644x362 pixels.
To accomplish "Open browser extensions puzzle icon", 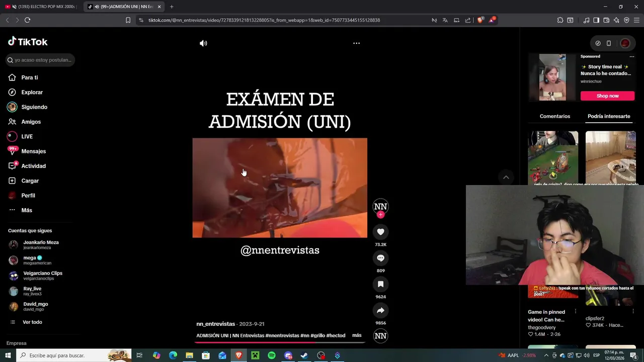I will click(560, 20).
